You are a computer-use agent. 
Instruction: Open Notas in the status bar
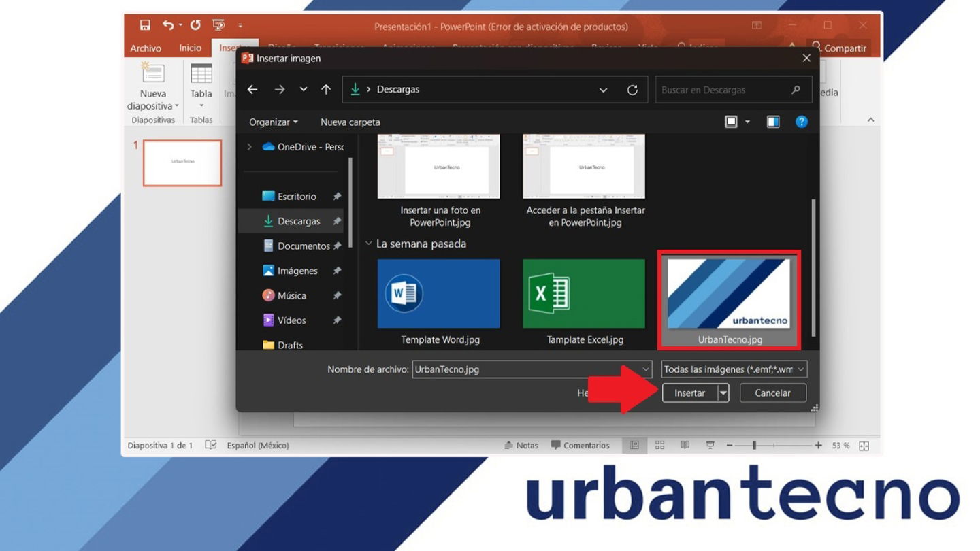click(x=521, y=446)
